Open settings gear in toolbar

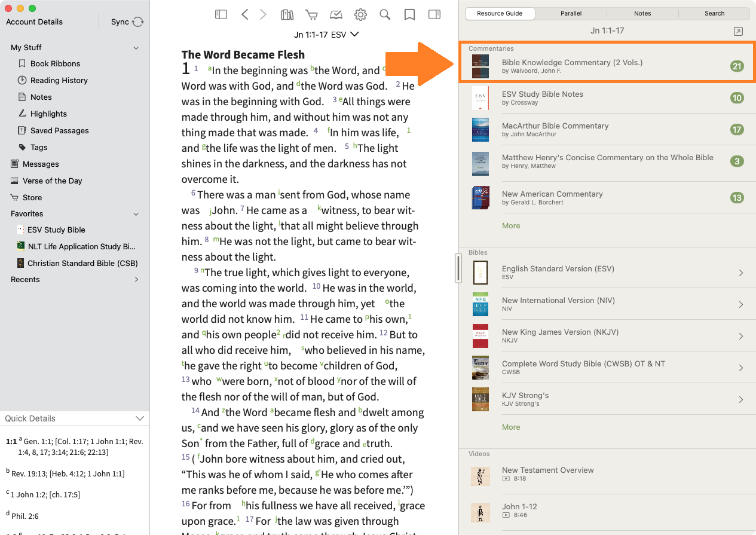coord(360,15)
